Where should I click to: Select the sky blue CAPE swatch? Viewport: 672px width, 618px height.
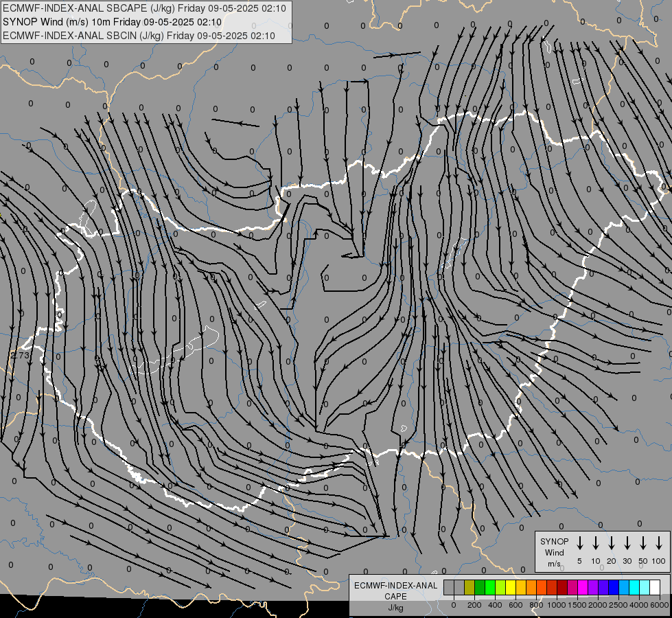[624, 588]
